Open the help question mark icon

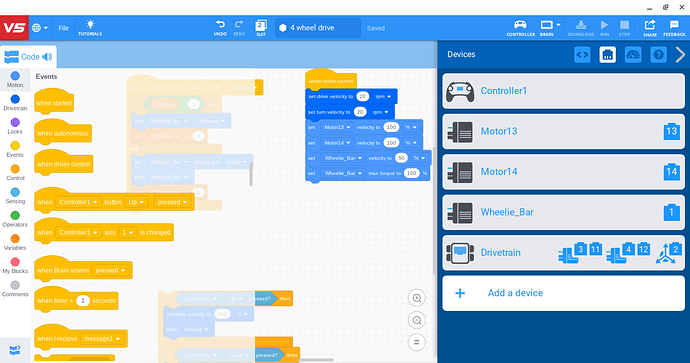pos(659,55)
